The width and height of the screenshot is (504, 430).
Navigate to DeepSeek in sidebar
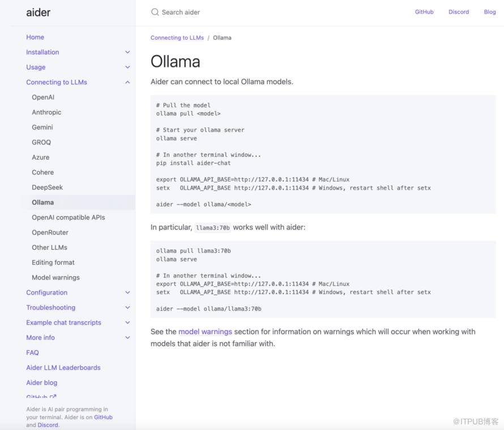47,188
